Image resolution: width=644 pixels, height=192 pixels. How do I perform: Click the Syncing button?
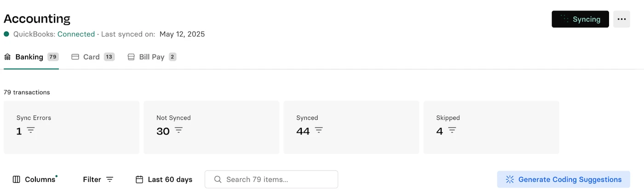tap(580, 19)
